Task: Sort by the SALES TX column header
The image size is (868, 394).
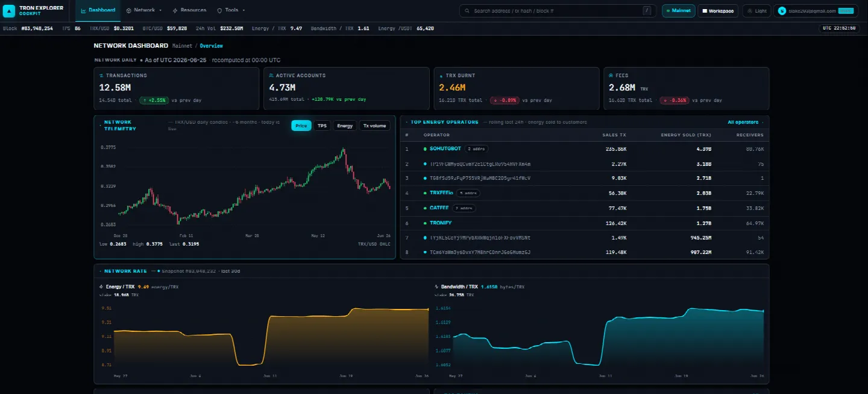Action: click(x=614, y=135)
